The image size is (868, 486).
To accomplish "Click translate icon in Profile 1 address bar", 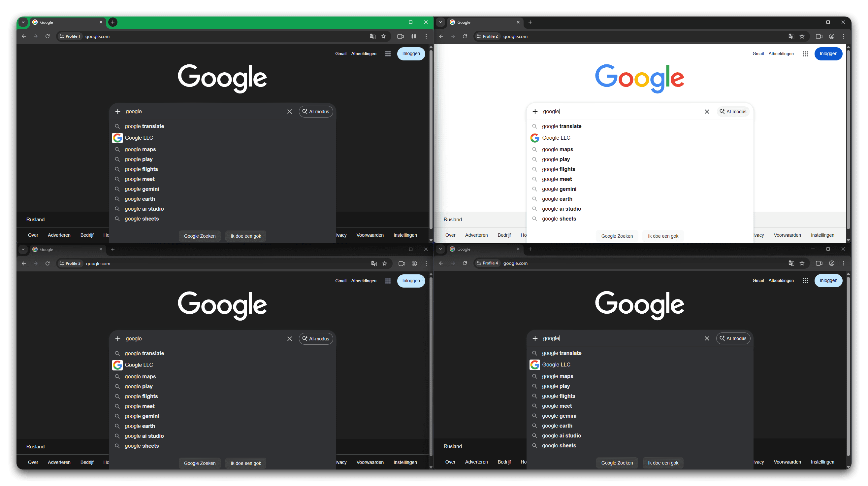I will point(372,36).
